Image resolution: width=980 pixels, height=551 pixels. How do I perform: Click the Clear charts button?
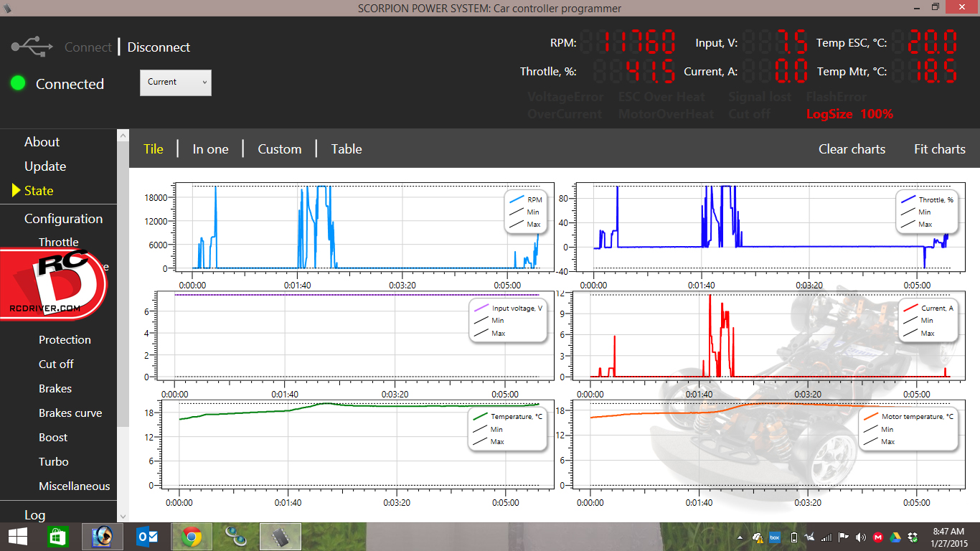point(852,149)
